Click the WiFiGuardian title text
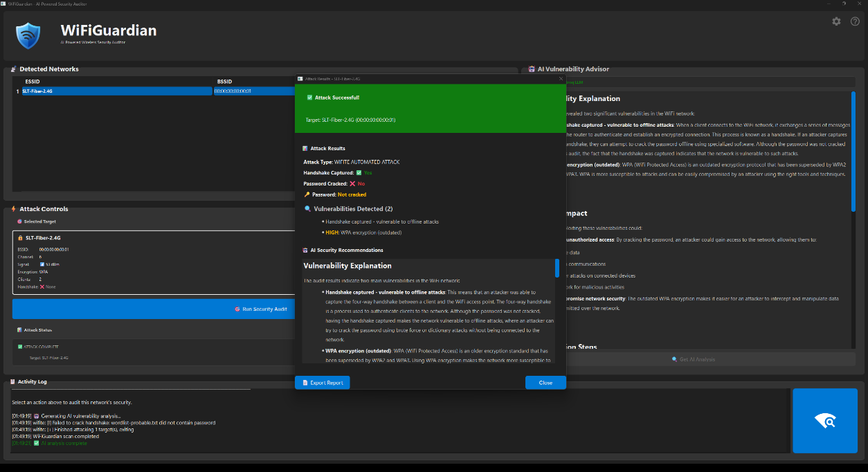 point(109,30)
